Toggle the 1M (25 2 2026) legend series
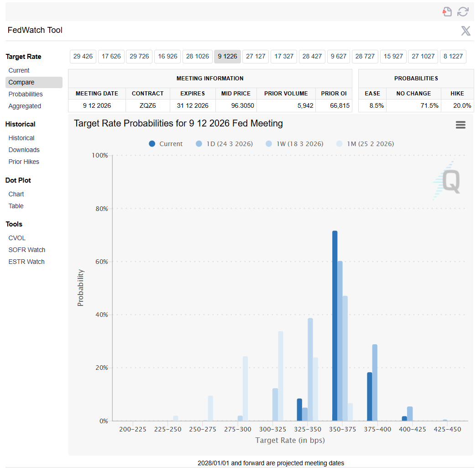 point(365,144)
